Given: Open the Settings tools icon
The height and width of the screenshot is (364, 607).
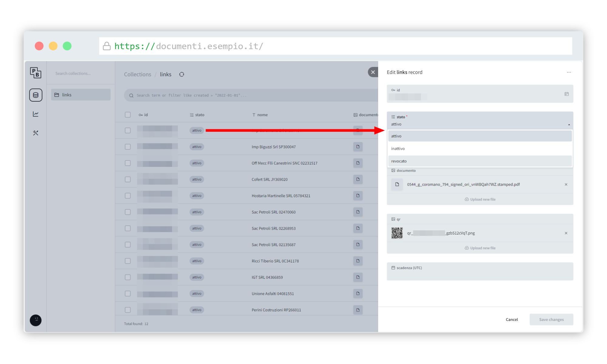Looking at the screenshot, I should coord(36,133).
